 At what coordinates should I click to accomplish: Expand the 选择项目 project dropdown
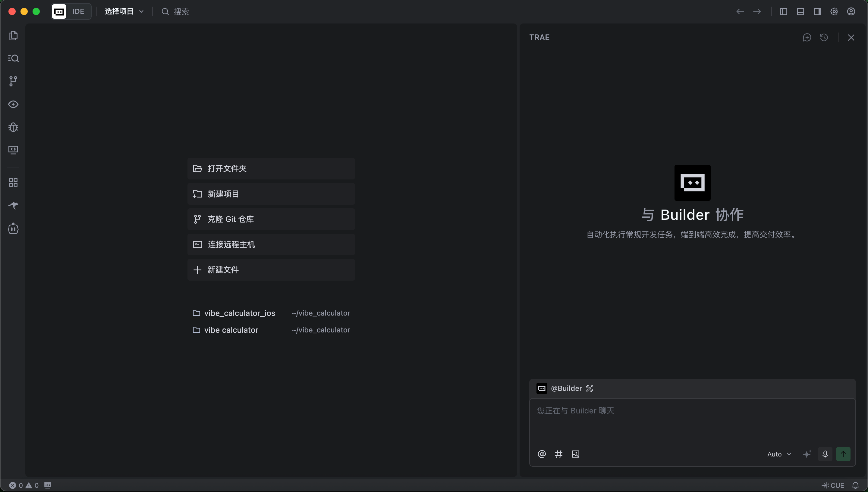coord(124,11)
